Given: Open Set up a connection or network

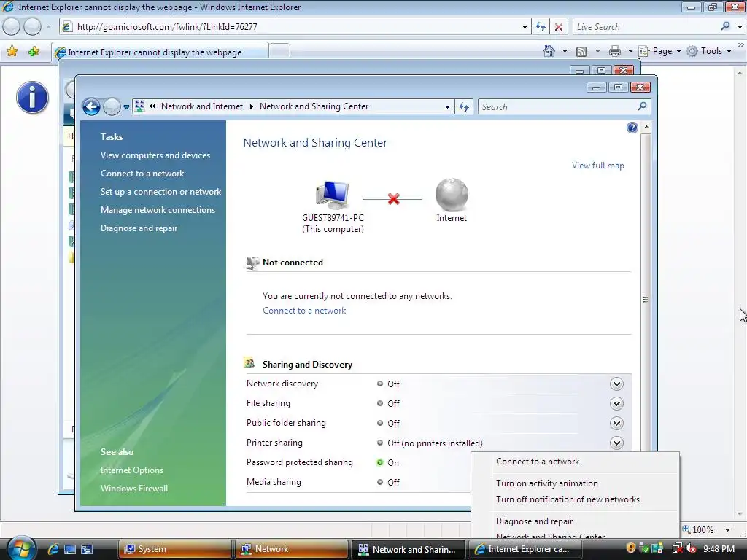Looking at the screenshot, I should pos(161,192).
